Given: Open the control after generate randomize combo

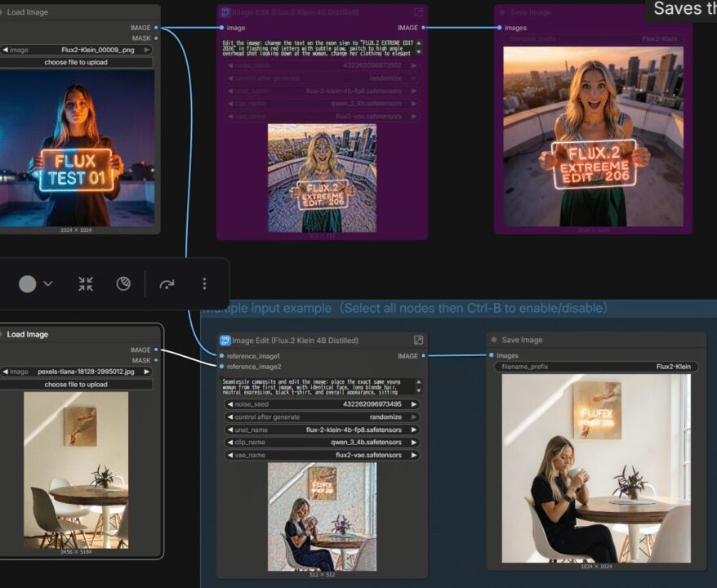Looking at the screenshot, I should (x=322, y=417).
